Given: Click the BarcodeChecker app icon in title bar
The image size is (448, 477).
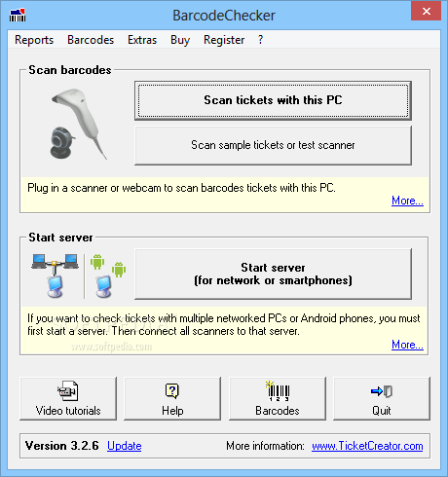Looking at the screenshot, I should pyautogui.click(x=18, y=15).
